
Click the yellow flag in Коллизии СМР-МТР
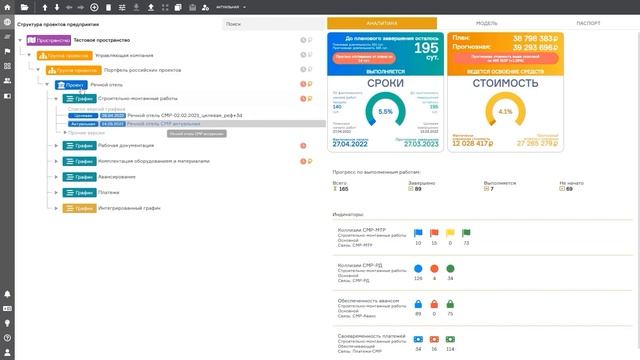tap(450, 233)
